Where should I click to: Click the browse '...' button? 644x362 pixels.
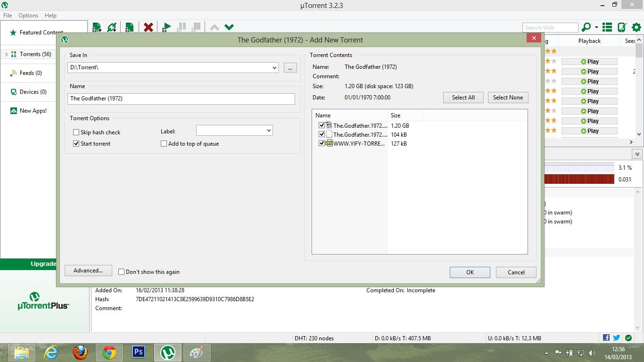click(x=290, y=68)
